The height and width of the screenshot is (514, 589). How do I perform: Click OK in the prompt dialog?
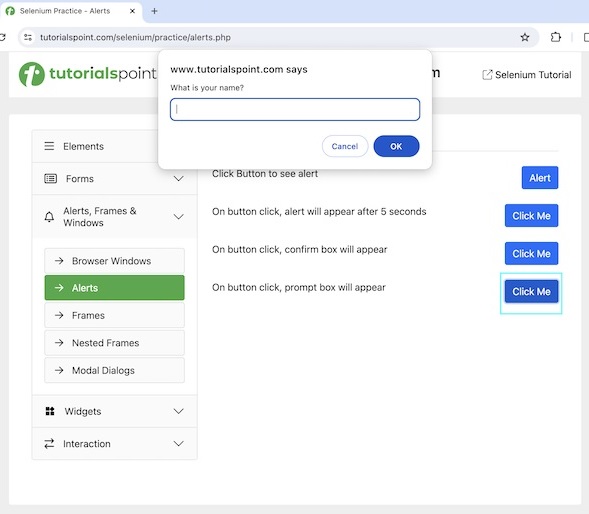[396, 146]
